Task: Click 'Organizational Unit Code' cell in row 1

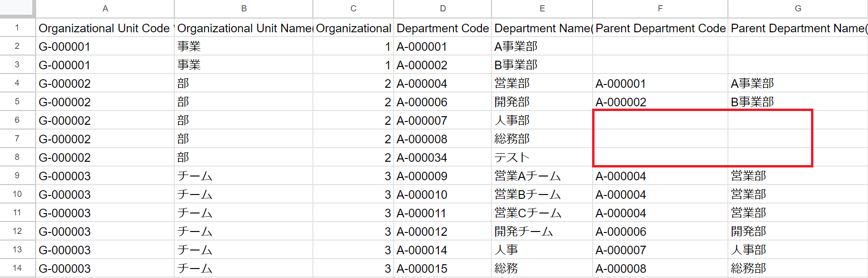Action: pyautogui.click(x=104, y=28)
